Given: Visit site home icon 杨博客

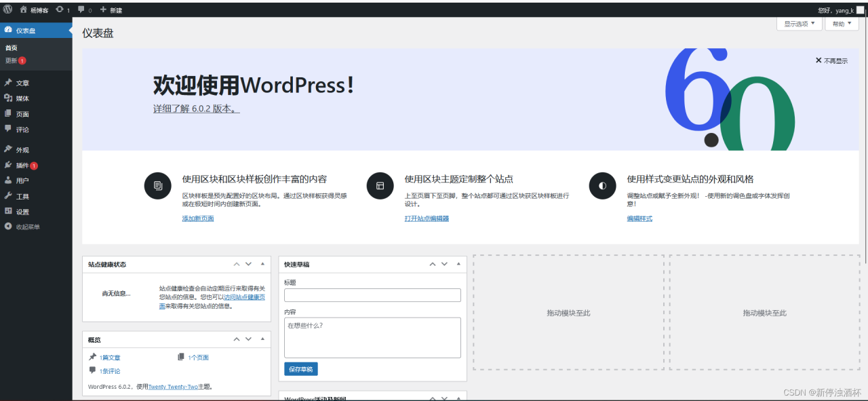Looking at the screenshot, I should 24,10.
